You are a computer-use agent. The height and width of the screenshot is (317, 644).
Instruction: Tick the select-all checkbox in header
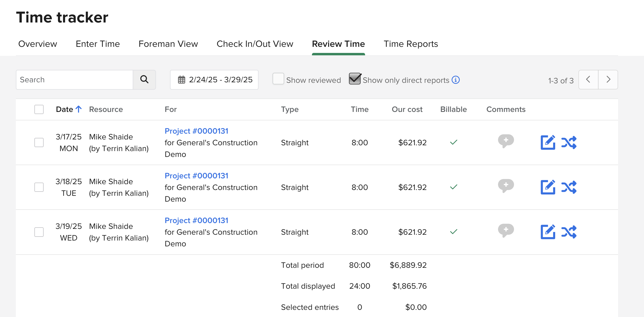coord(39,109)
